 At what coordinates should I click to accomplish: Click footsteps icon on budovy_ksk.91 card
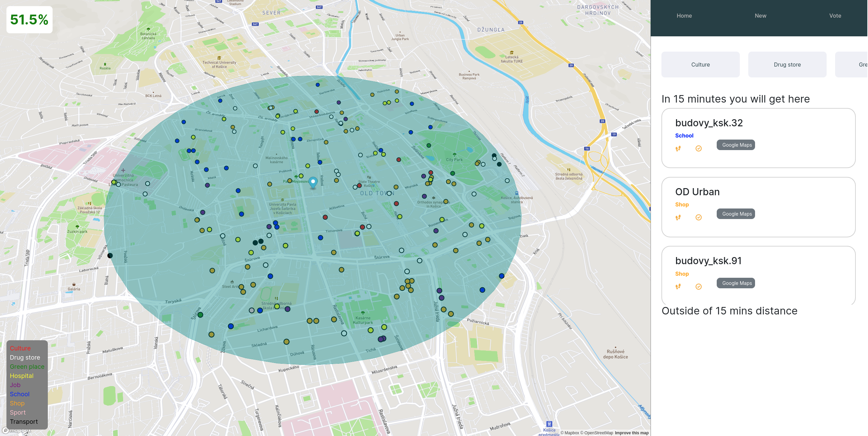click(x=678, y=287)
